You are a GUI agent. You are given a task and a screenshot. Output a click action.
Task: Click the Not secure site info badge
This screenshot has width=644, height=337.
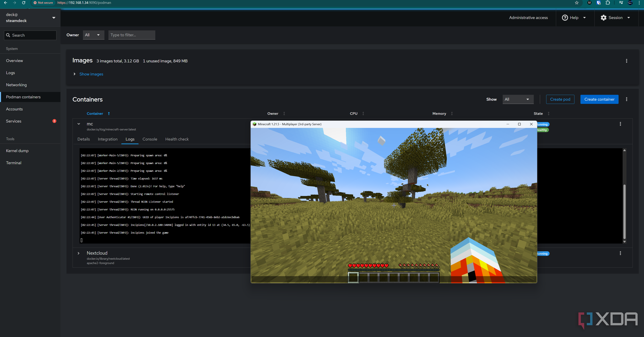tap(43, 3)
